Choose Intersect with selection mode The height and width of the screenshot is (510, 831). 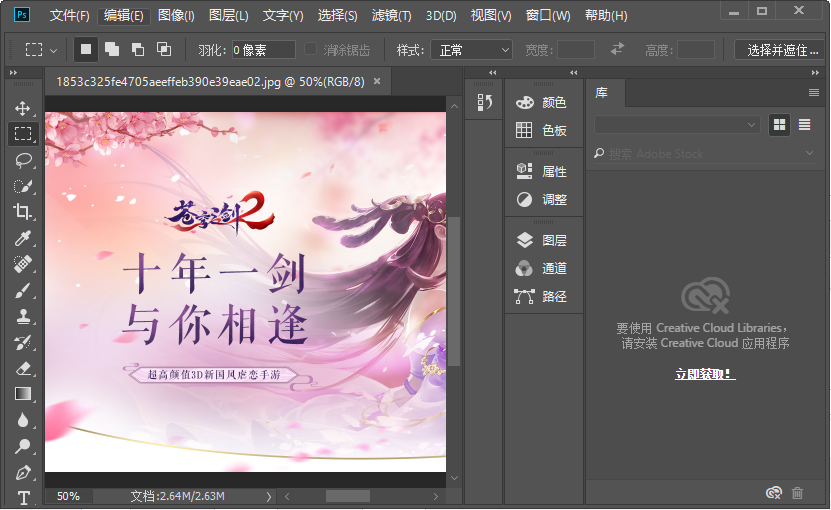164,49
